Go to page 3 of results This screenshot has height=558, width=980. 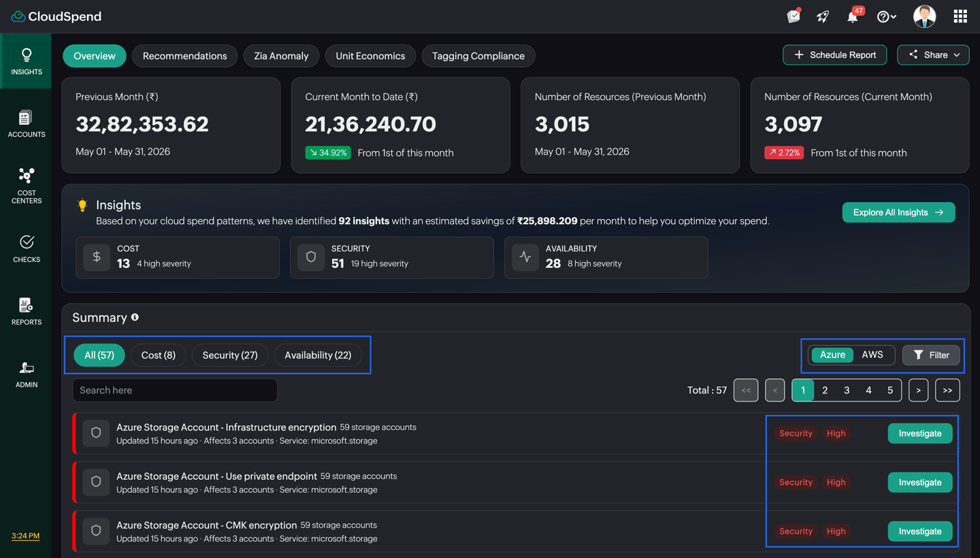(x=847, y=390)
